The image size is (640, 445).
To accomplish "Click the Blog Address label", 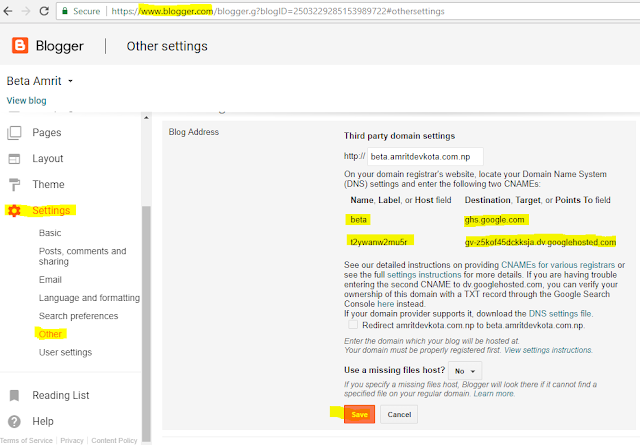I will pos(194,132).
